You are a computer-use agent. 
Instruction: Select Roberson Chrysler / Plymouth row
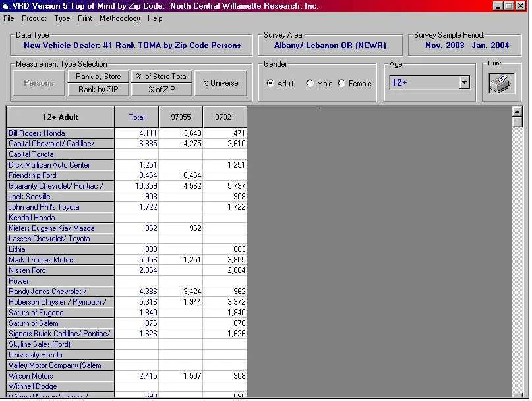[61, 302]
